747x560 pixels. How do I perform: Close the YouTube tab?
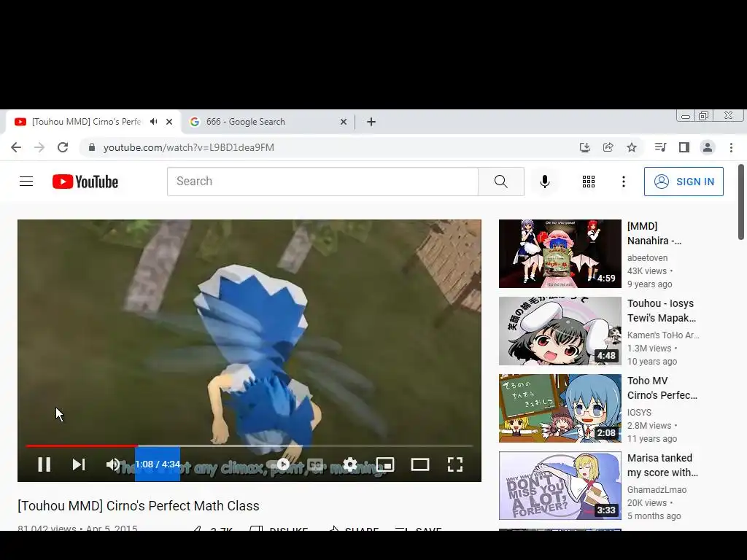pos(169,122)
